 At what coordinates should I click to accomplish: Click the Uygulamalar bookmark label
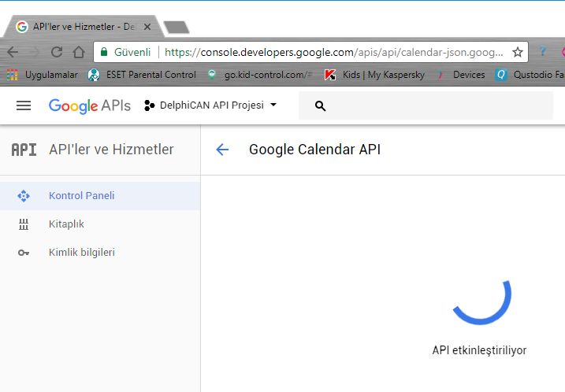51,75
